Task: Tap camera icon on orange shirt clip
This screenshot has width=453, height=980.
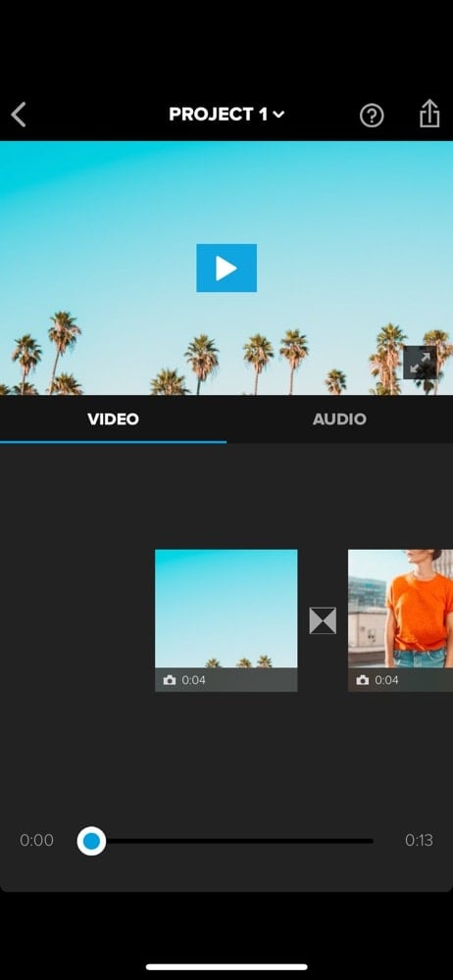Action: coord(362,680)
